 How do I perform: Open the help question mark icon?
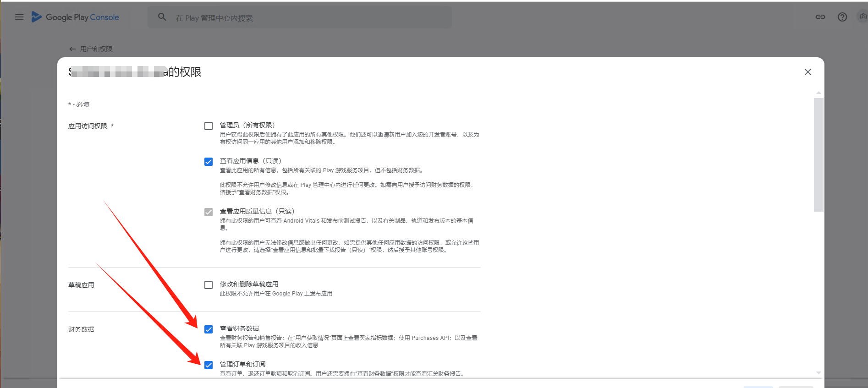[842, 17]
